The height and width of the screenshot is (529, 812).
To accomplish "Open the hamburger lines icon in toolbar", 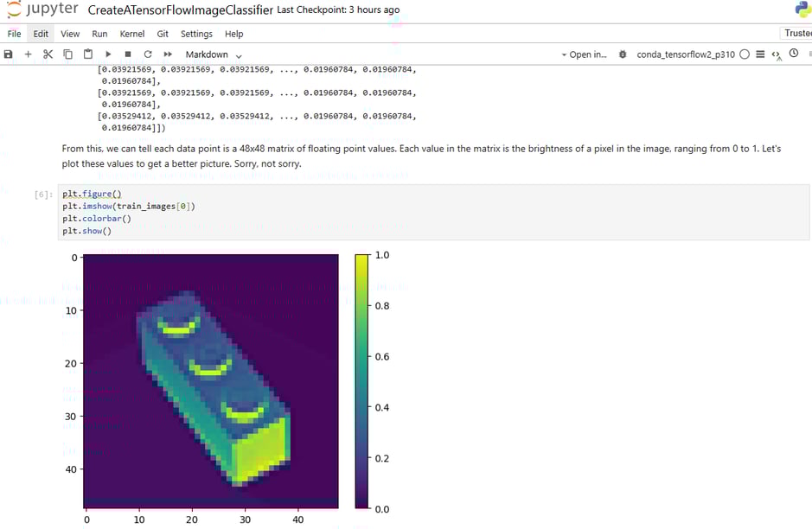I will (760, 54).
